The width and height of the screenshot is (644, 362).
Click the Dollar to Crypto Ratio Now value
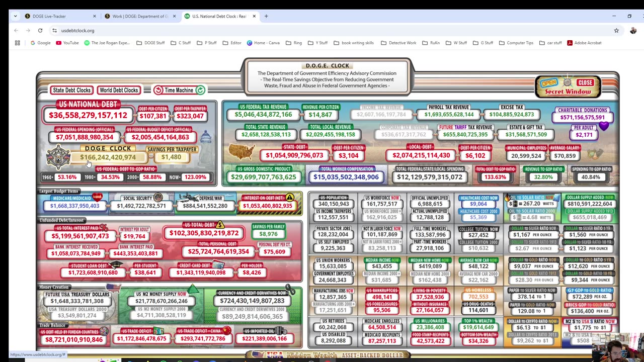point(533,327)
